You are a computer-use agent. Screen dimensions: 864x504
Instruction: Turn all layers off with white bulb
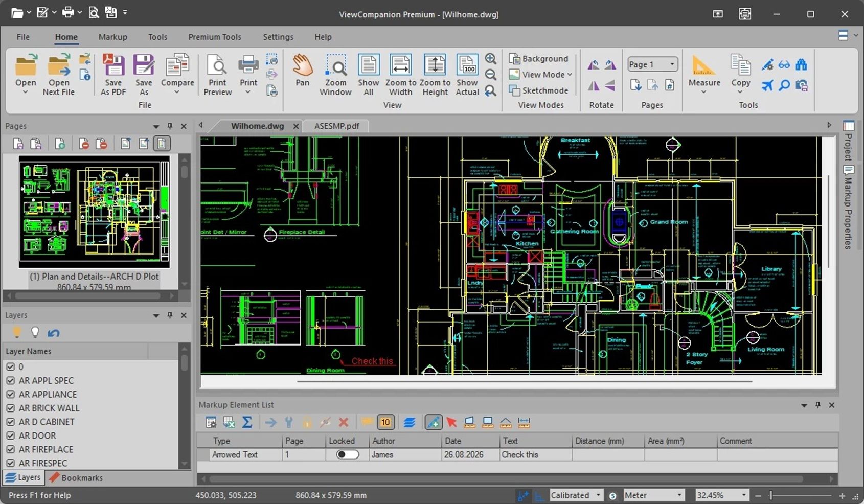pyautogui.click(x=35, y=332)
